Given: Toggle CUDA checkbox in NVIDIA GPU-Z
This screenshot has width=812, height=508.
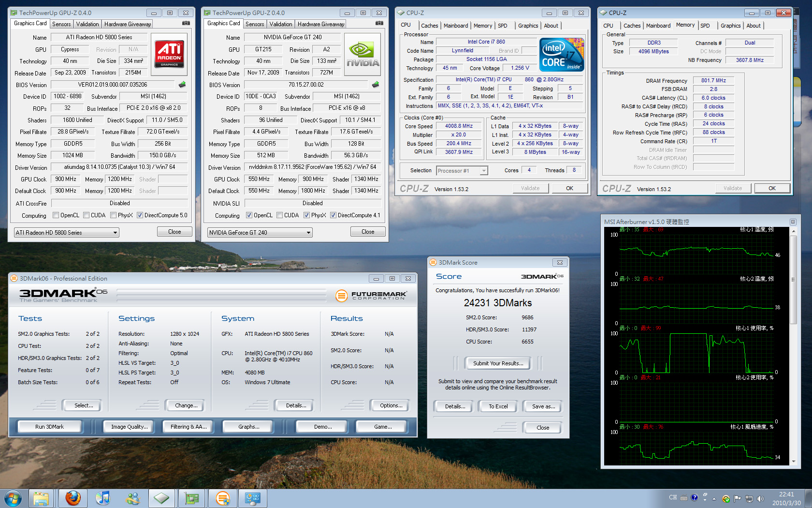Looking at the screenshot, I should [279, 215].
